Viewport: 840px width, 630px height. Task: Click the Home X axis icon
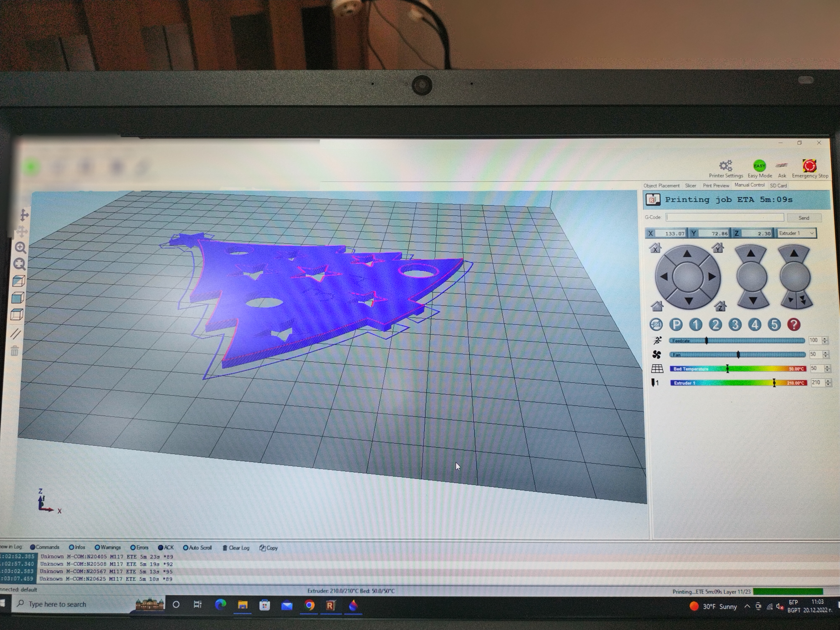coord(655,248)
